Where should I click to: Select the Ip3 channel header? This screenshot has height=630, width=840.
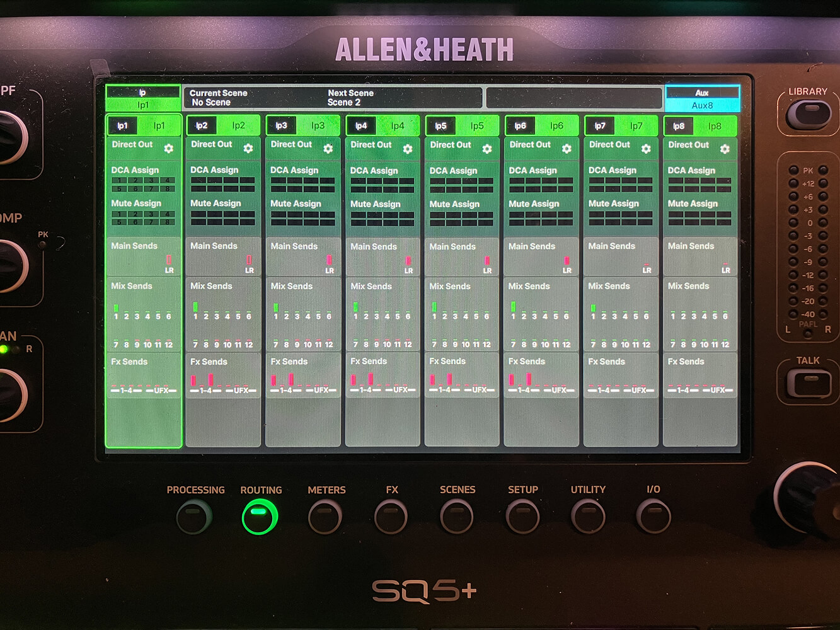coord(303,125)
